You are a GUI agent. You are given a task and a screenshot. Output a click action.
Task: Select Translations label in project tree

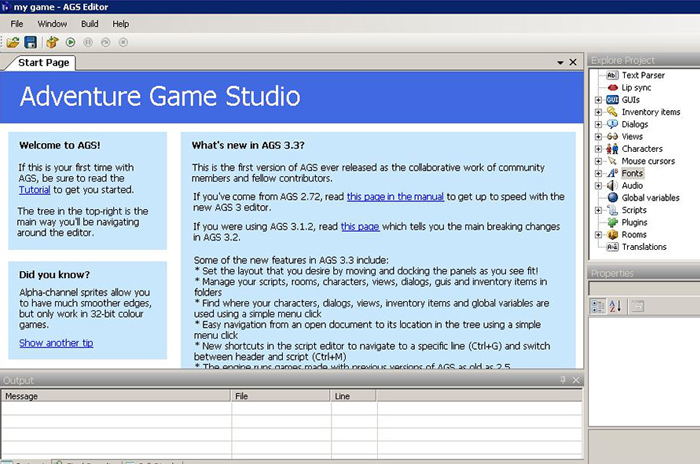[644, 247]
